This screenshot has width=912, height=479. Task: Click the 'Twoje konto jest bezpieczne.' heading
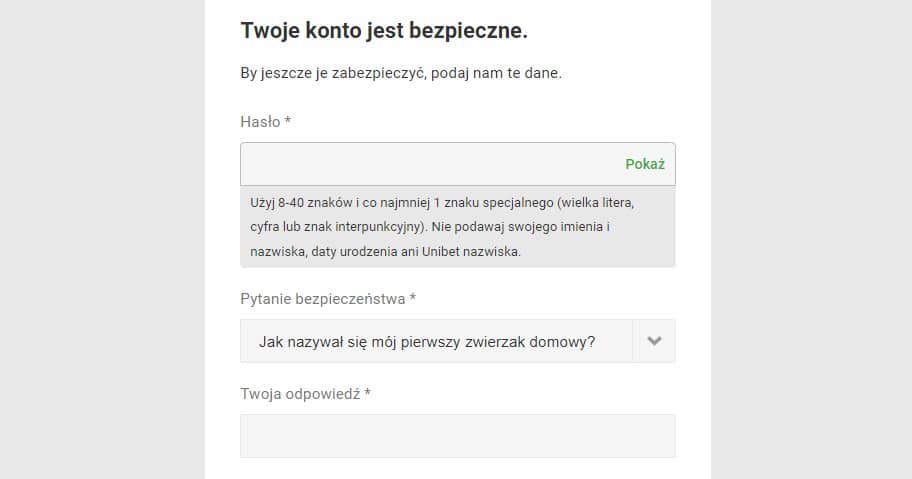[384, 31]
